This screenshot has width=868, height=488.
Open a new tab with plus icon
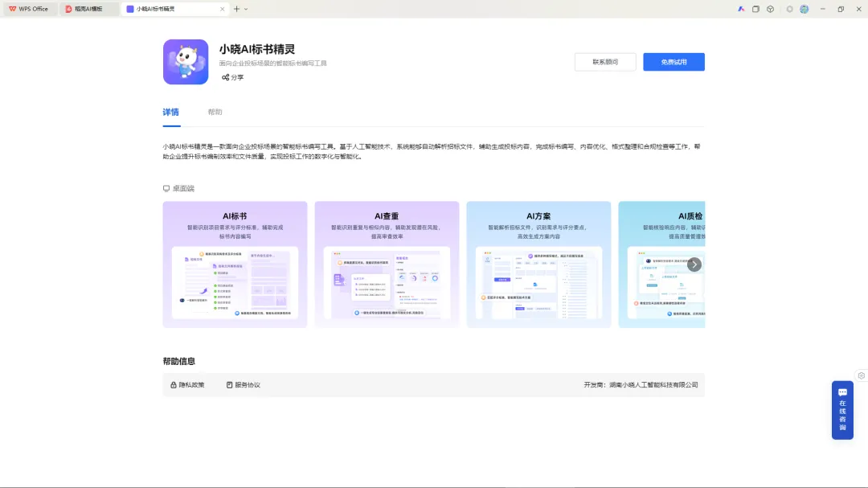(x=236, y=9)
